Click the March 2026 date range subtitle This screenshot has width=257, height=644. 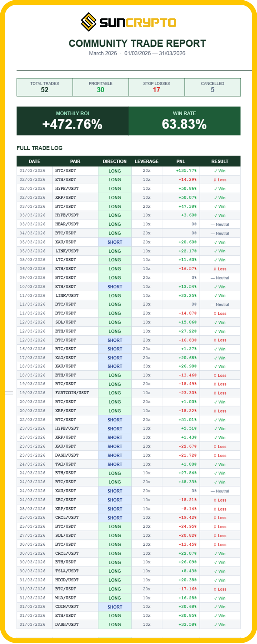tap(137, 53)
